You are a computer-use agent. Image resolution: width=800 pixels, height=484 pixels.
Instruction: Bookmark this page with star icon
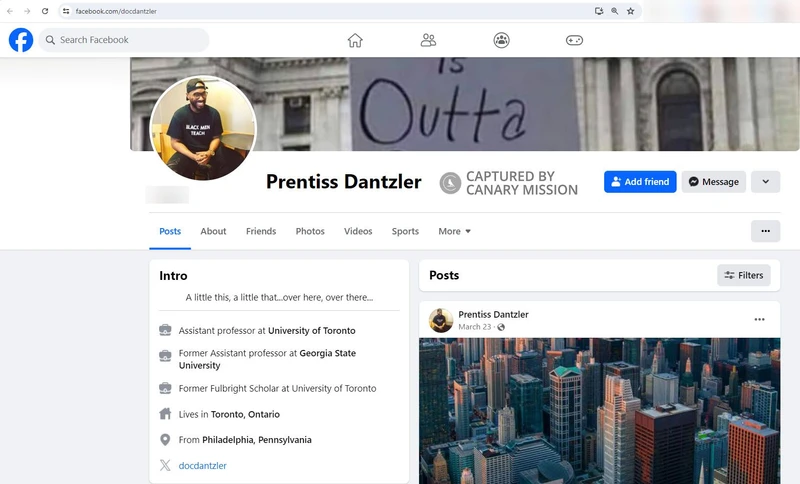pos(631,11)
